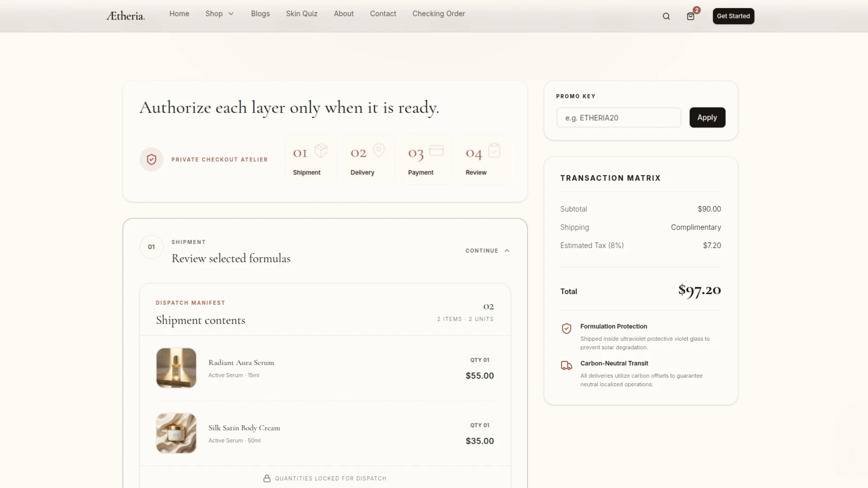Go to the Home page
The image size is (868, 488).
(179, 14)
